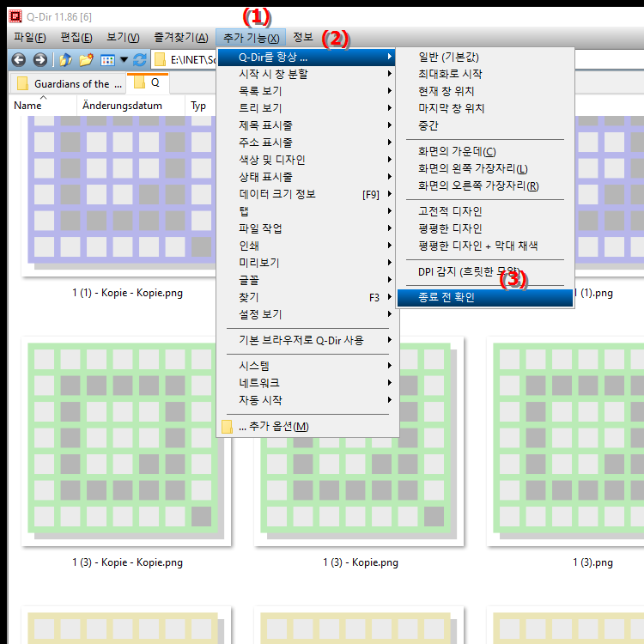644x644 pixels.
Task: Open the 설정 보기 submenu
Action: (307, 314)
